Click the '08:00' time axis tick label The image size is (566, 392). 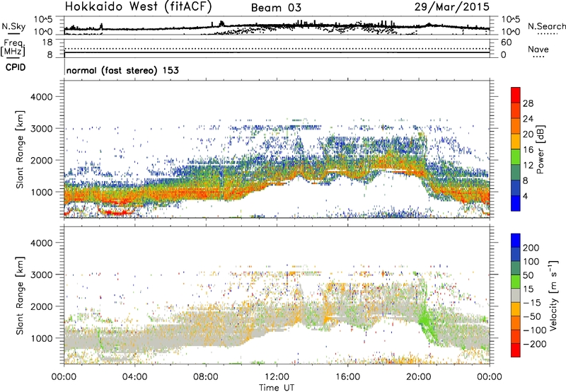[x=206, y=377]
